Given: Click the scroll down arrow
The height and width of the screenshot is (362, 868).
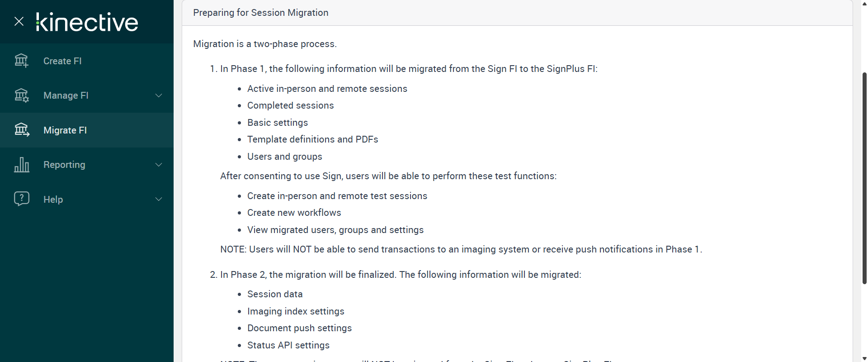Looking at the screenshot, I should click(864, 358).
